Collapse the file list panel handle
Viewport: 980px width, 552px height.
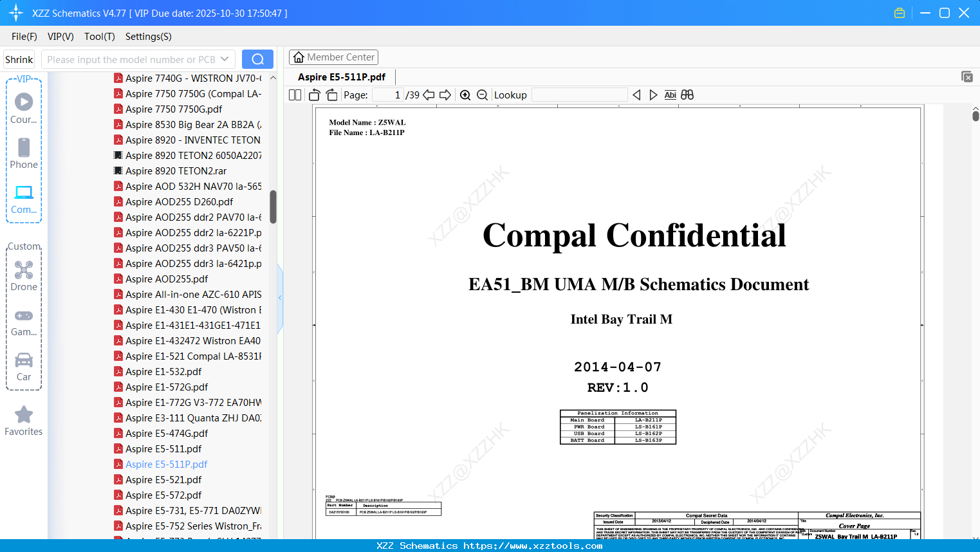(280, 298)
